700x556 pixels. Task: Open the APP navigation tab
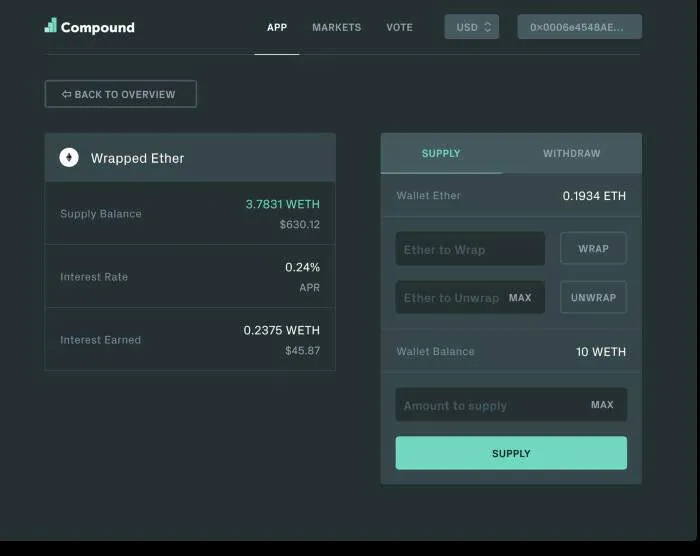[277, 27]
